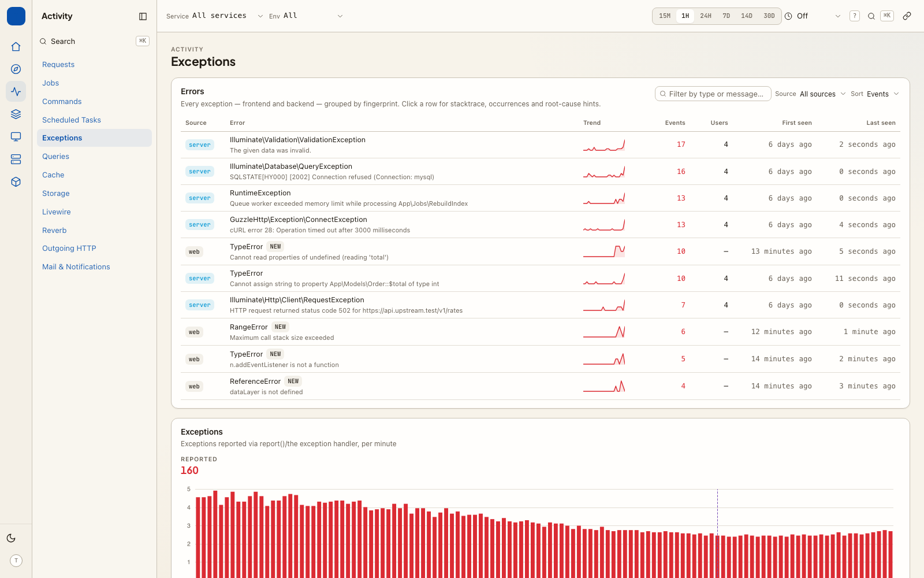
Task: Click 'Cannot read properties of undefined' message
Action: [309, 258]
